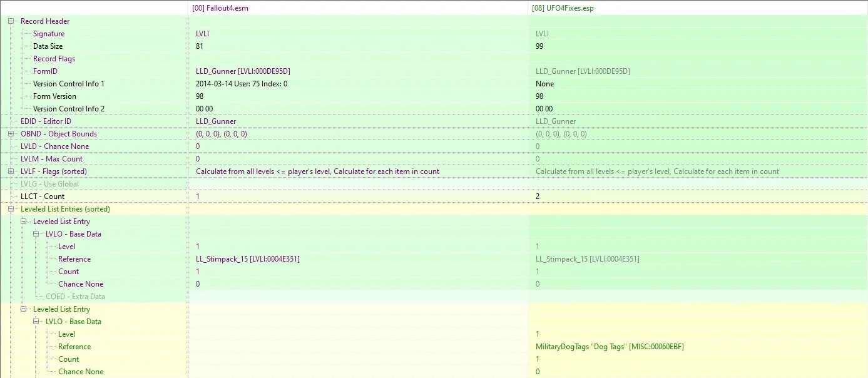Click '00 00' value in UFO4Fixes.esp column
This screenshot has height=378, width=868.
544,109
